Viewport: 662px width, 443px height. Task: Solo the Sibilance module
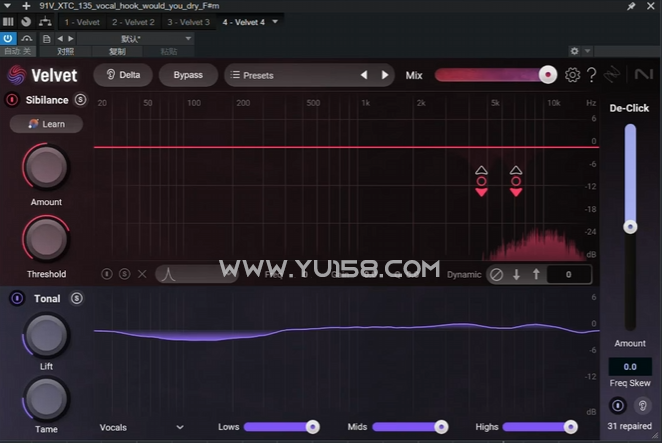[x=80, y=100]
